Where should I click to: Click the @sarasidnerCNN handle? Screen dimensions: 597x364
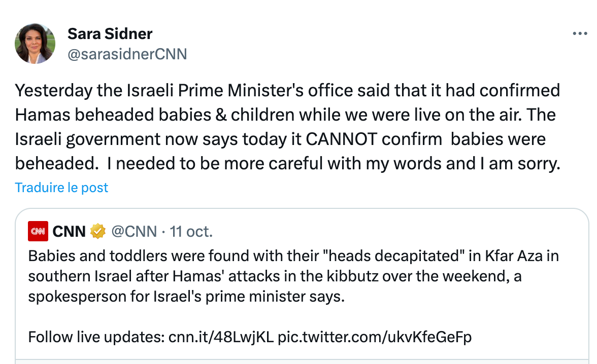click(x=127, y=54)
